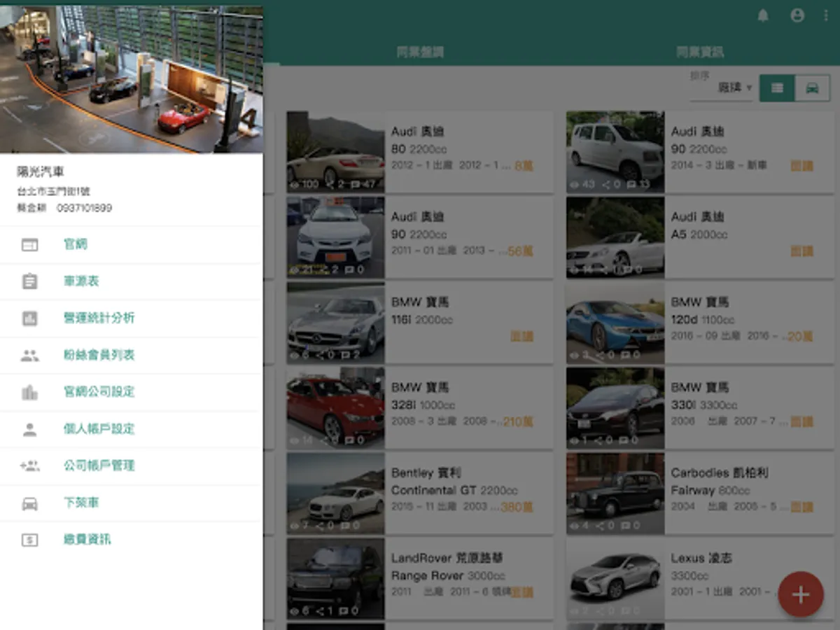
Task: Click 'LandRover 荒原路華' listing title
Action: tap(447, 559)
